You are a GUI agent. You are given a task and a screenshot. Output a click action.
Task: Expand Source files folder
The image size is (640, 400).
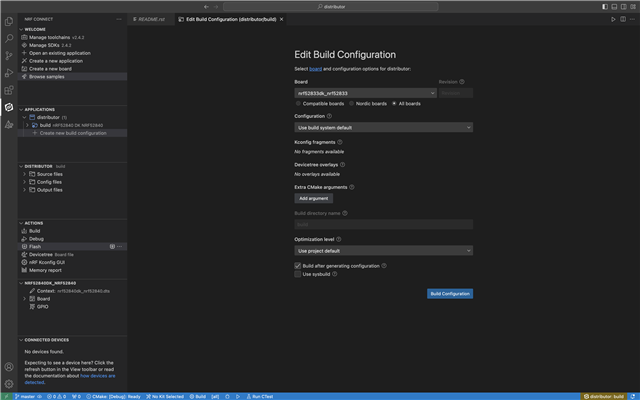click(x=24, y=174)
